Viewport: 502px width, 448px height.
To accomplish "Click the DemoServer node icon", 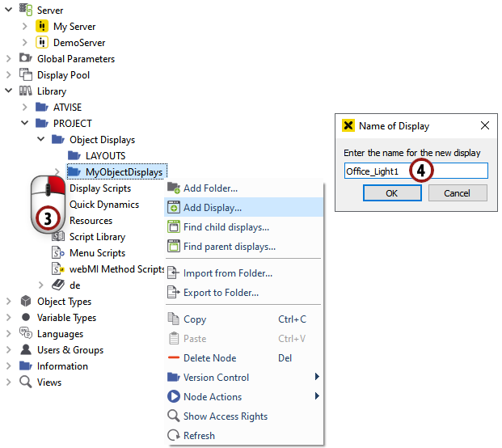I will pos(42,43).
